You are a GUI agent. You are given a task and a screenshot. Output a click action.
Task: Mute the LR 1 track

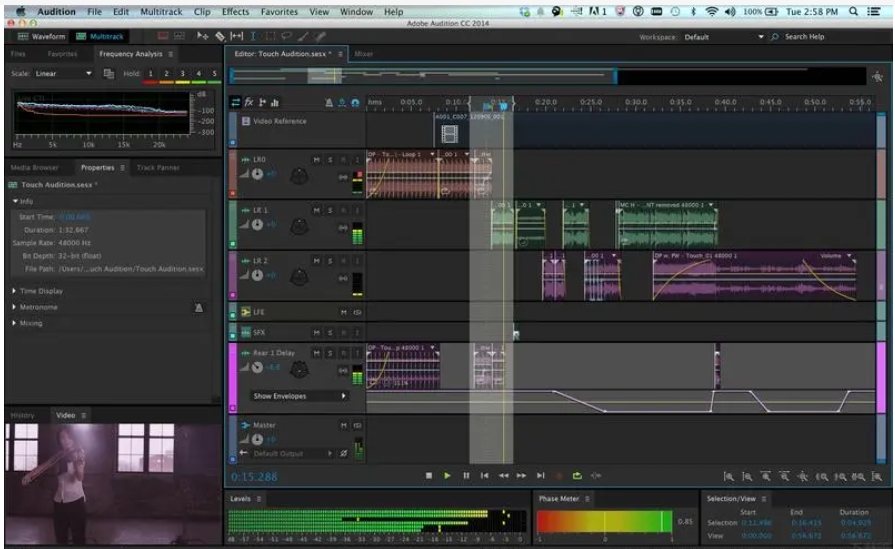click(x=316, y=211)
